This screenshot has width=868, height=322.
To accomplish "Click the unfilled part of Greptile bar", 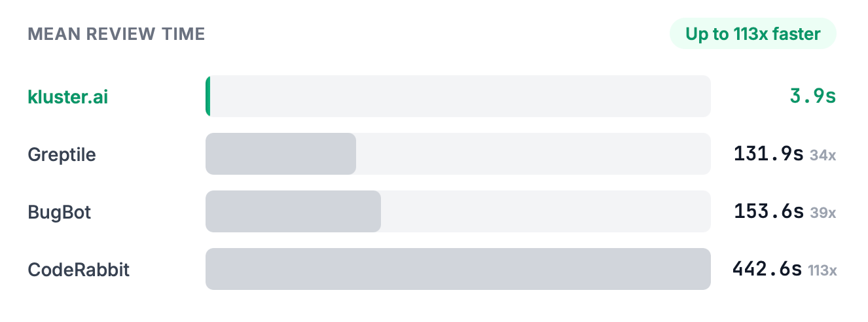I will click(x=533, y=154).
